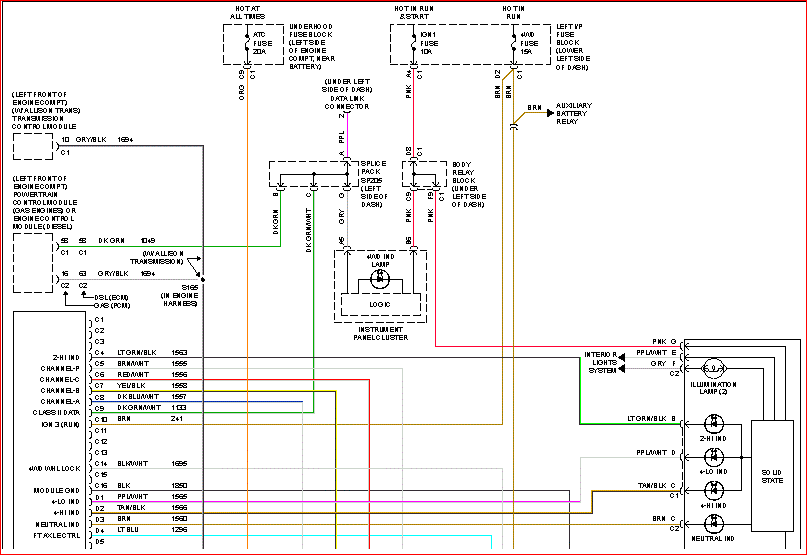Click the BRN/WHT wire label at pin C5
The width and height of the screenshot is (807, 555).
pos(133,363)
